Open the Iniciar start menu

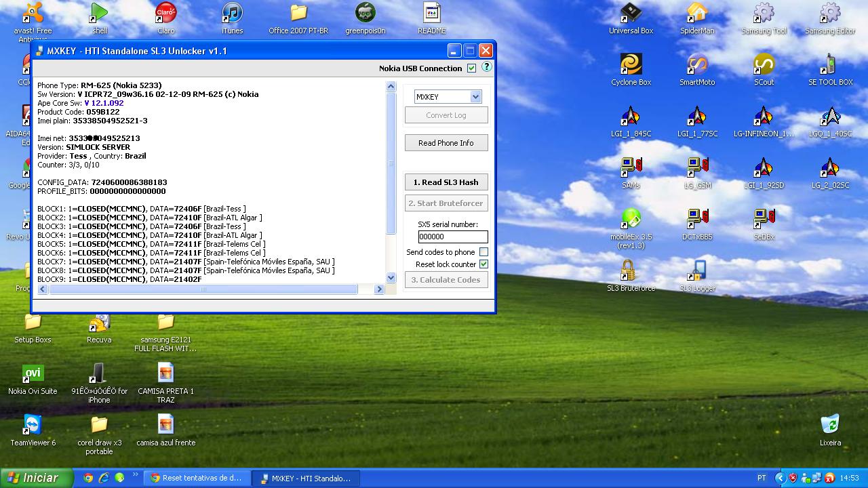pos(37,478)
